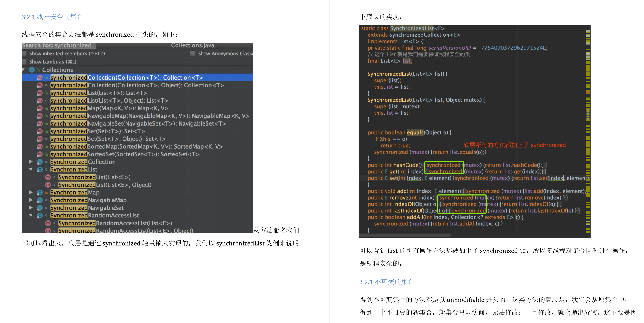Click the 3.2.1 线程安全的集合 heading
The image size is (644, 323).
tap(52, 17)
